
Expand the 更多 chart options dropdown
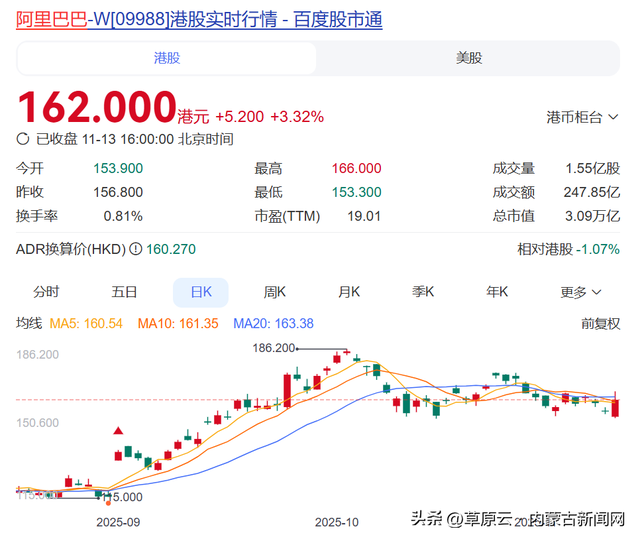pos(581,292)
